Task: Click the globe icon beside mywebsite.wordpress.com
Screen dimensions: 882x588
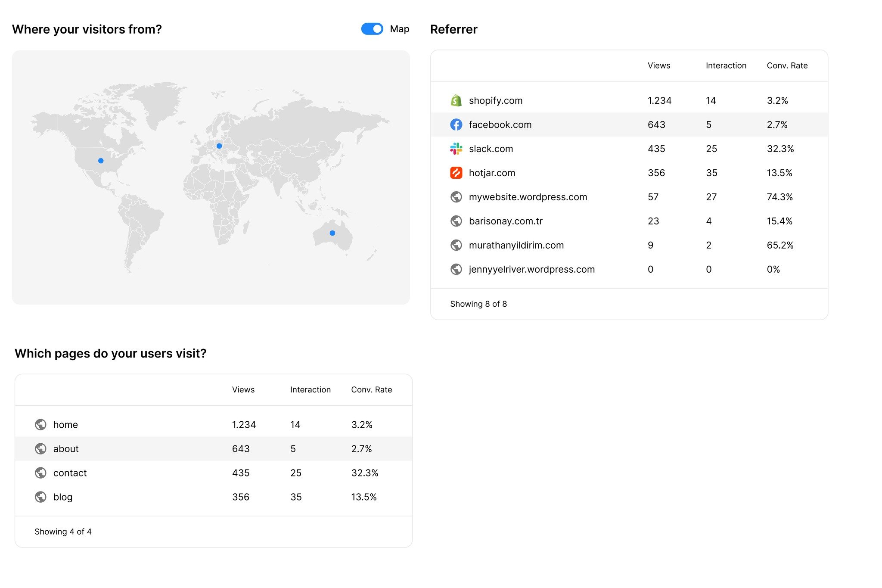Action: coord(456,197)
